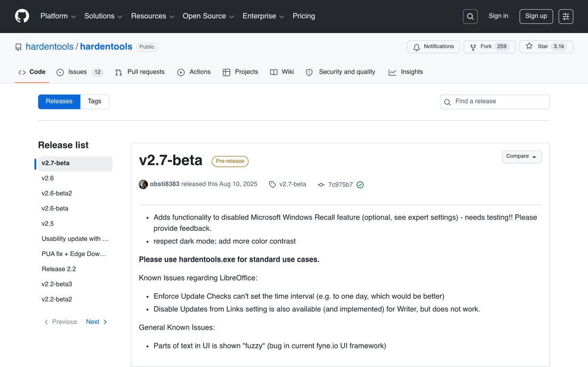The image size is (588, 367).
Task: Switch to the Wiki tab
Action: 282,72
